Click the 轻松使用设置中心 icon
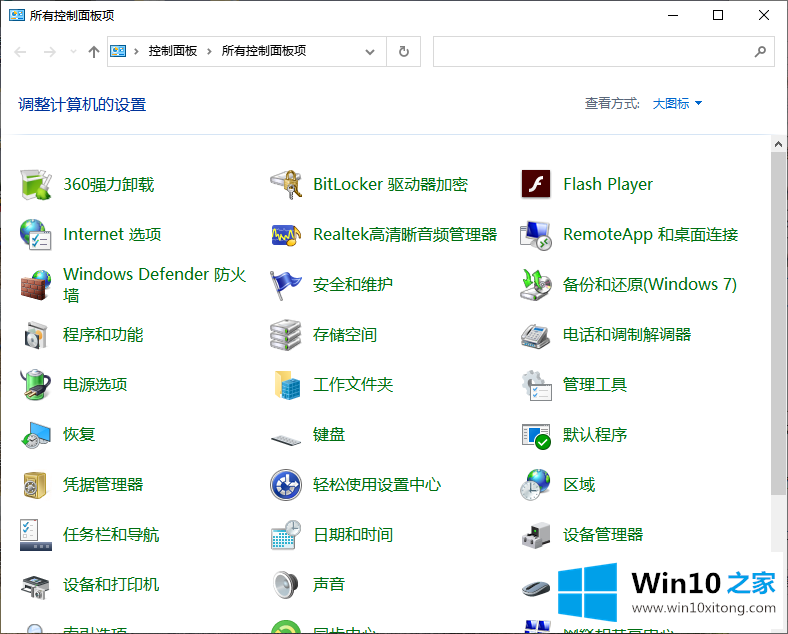Image resolution: width=788 pixels, height=634 pixels. 285,485
